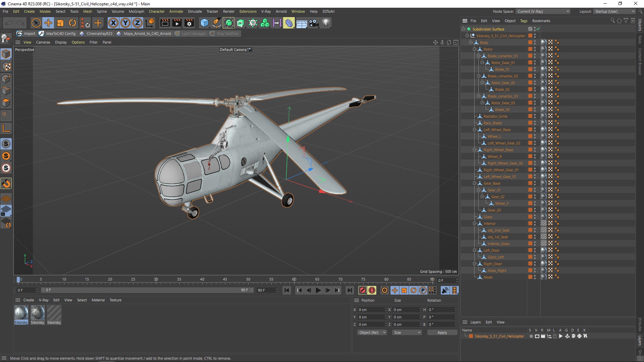Click the Record Active Objects button
This screenshot has height=362, width=644.
point(362,290)
